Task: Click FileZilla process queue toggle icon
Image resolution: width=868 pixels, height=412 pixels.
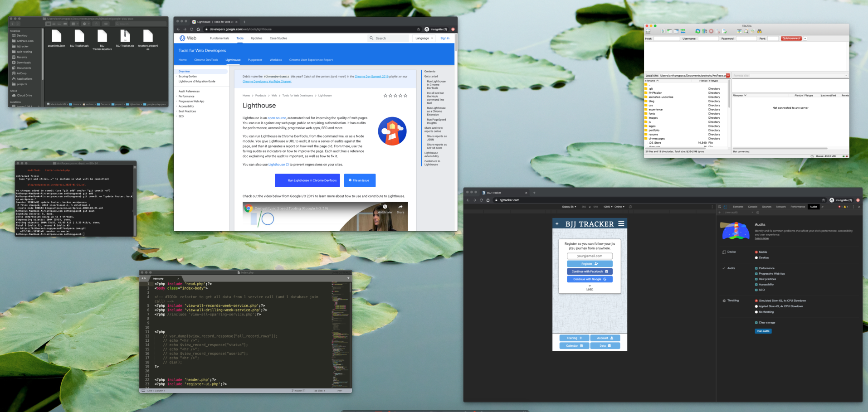Action: [x=704, y=31]
